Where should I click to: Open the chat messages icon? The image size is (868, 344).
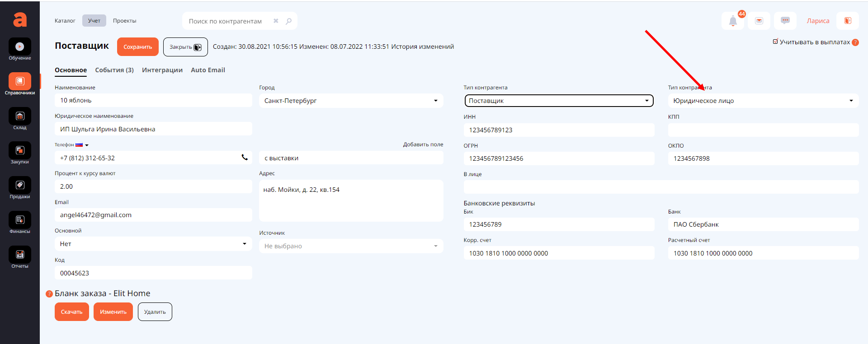tap(785, 21)
